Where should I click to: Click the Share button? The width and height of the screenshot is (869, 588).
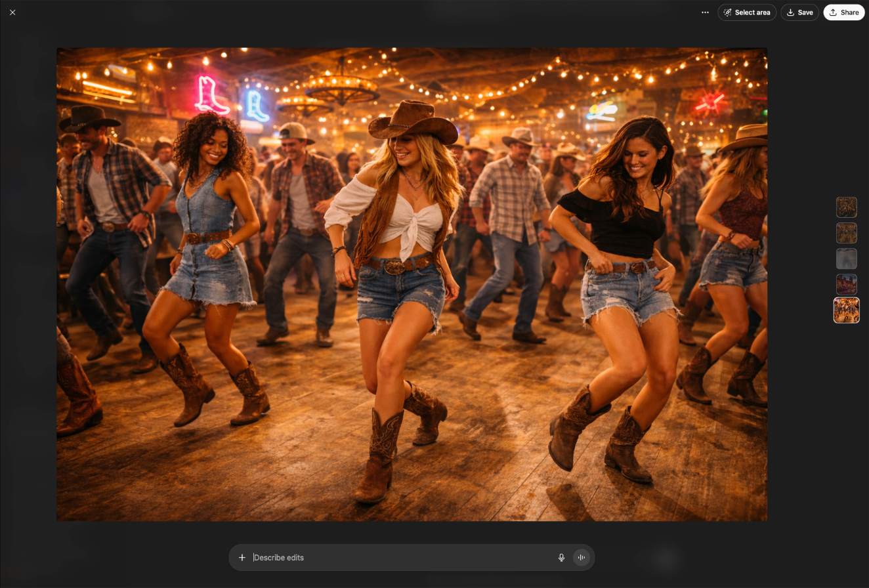point(843,12)
